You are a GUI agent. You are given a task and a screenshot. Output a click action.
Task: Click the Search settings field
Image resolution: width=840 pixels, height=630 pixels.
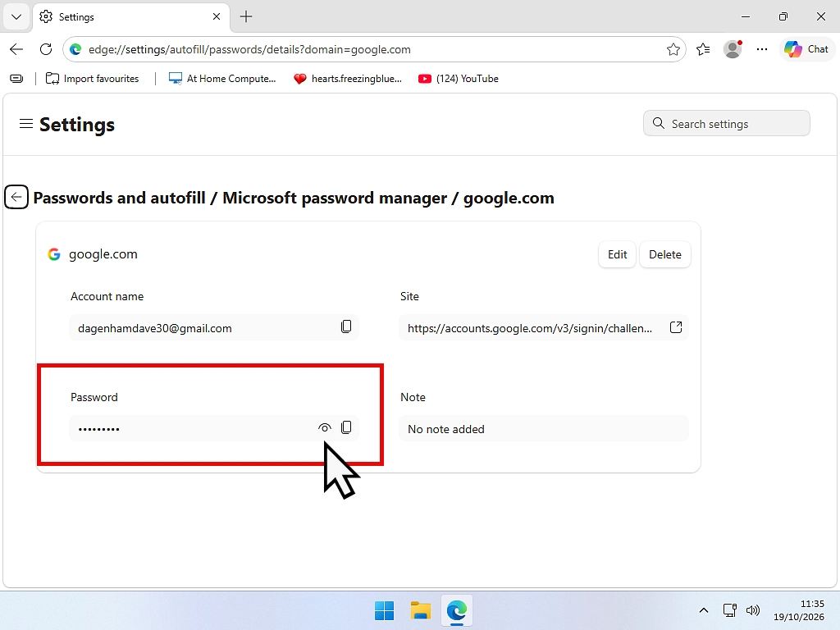(727, 124)
